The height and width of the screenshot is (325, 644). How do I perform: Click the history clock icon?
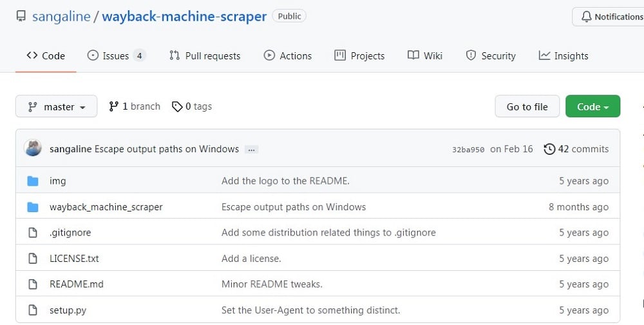(x=549, y=149)
